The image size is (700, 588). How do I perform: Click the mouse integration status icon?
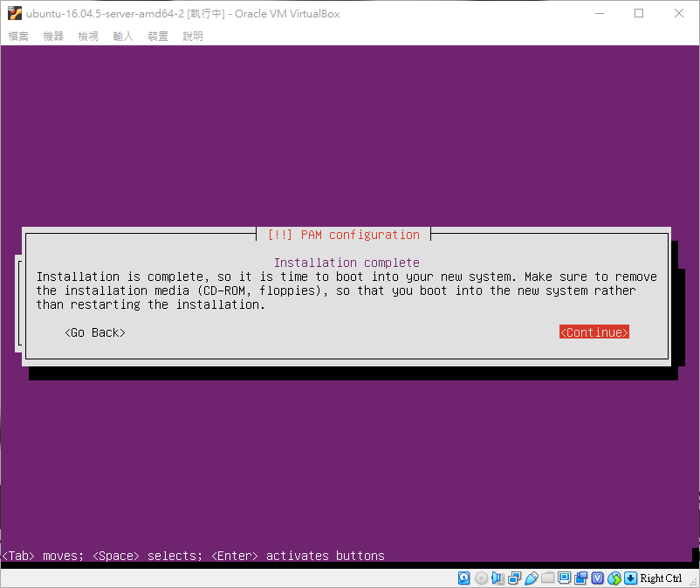tap(614, 578)
